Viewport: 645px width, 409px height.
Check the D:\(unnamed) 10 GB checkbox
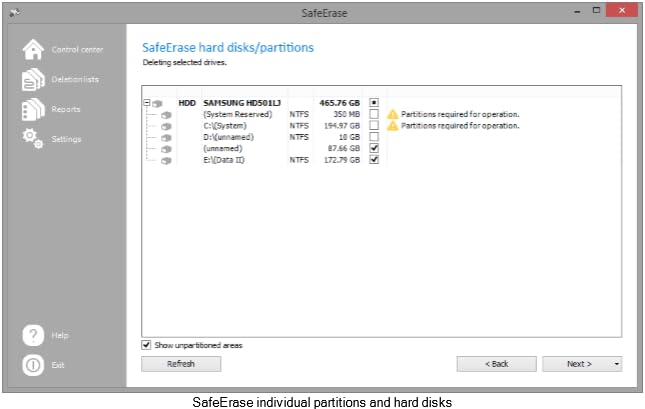(374, 137)
